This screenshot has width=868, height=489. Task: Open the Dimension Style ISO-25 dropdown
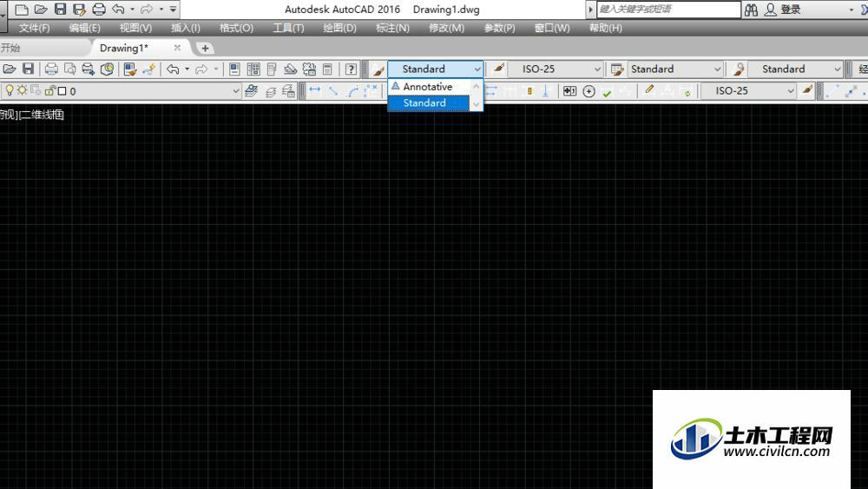pos(556,69)
